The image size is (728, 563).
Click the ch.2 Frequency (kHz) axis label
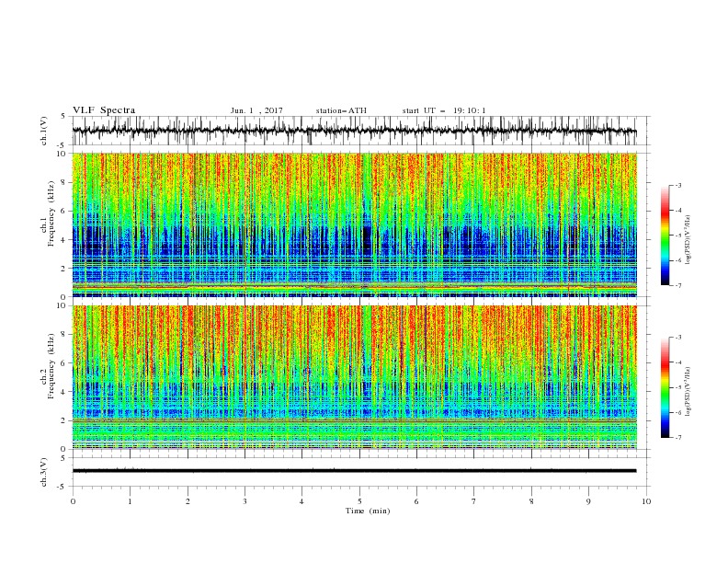[48, 366]
